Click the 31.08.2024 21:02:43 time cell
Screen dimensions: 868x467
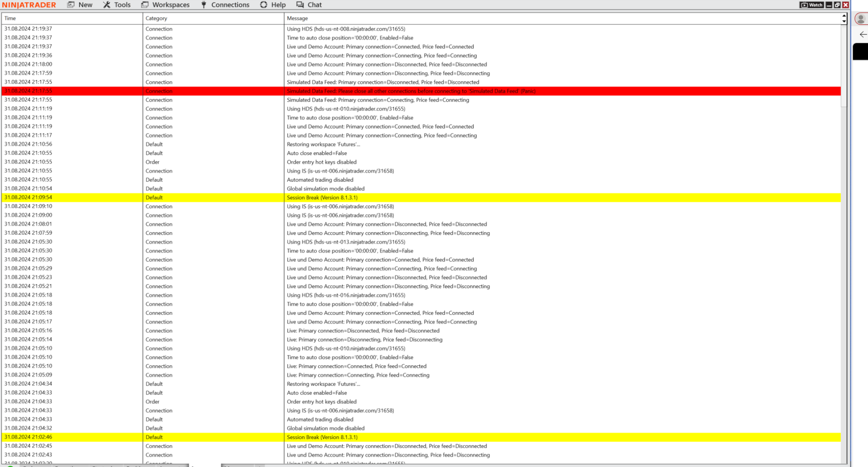(28, 455)
